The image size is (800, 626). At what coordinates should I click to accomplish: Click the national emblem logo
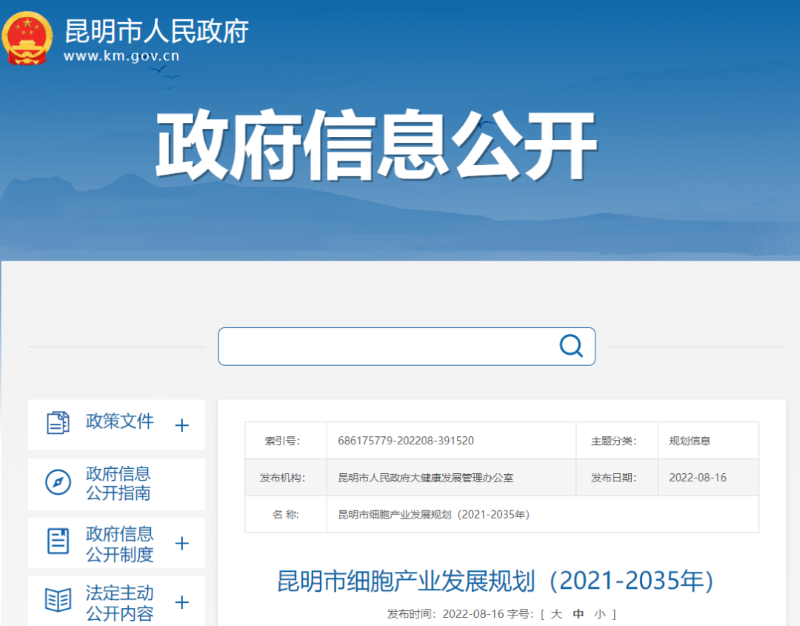coord(26,38)
